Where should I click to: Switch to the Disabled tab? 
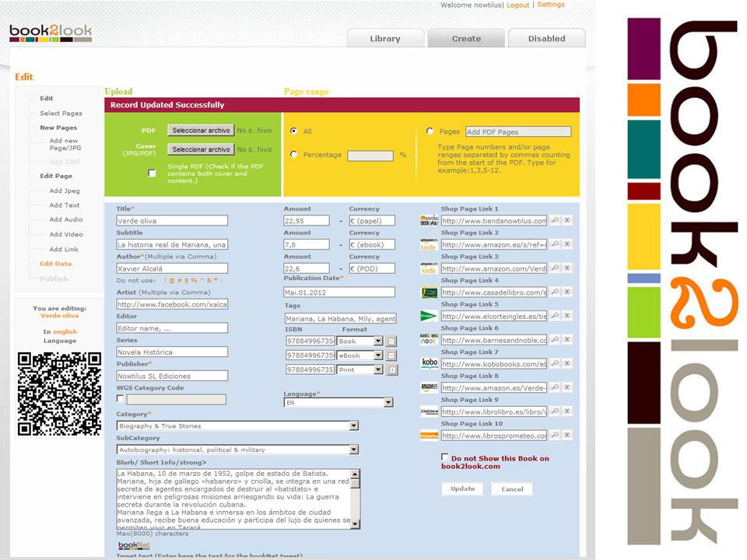[x=546, y=38]
